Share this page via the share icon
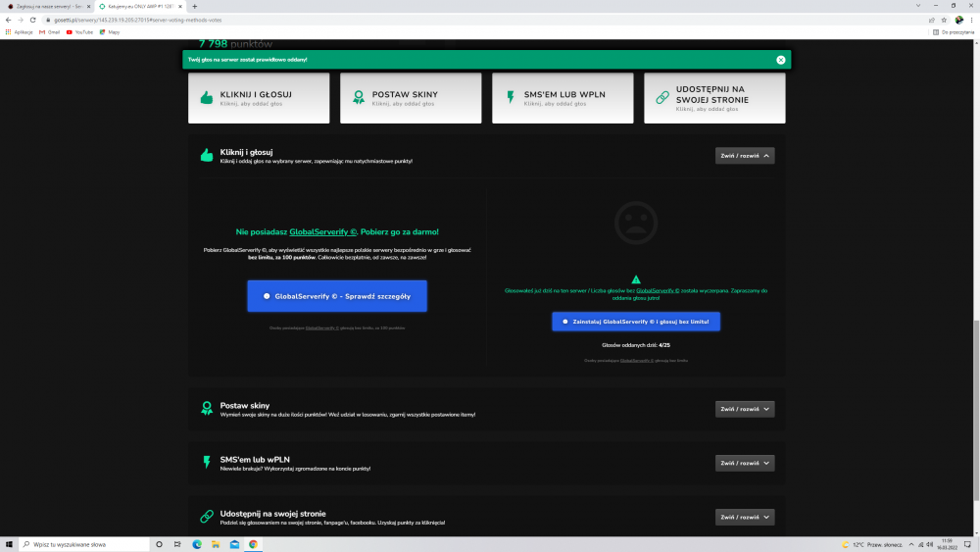The width and height of the screenshot is (980, 552). click(932, 20)
